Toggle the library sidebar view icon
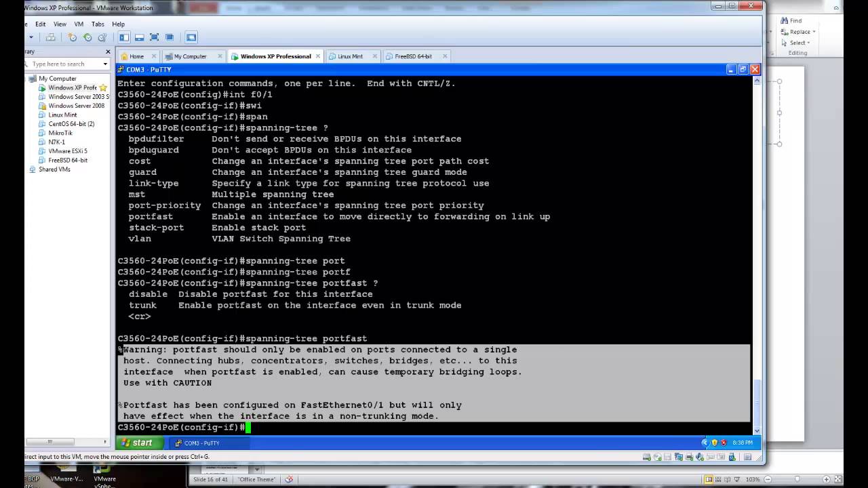 [124, 37]
